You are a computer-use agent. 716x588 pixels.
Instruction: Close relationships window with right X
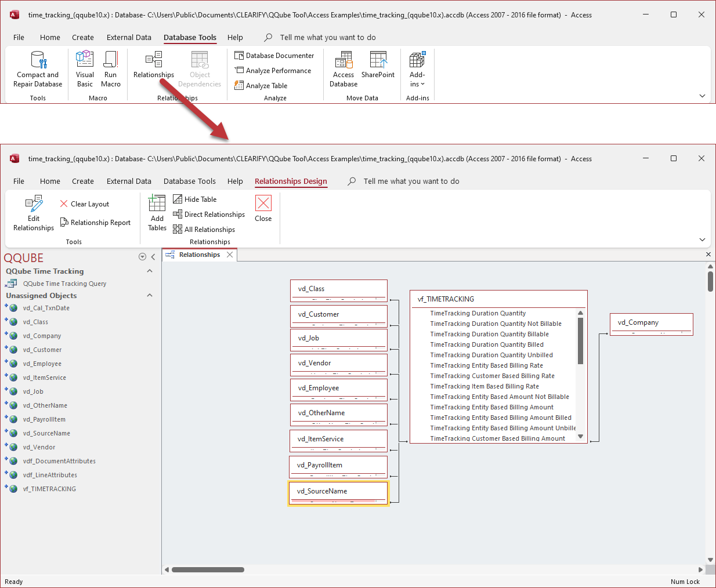(x=708, y=255)
